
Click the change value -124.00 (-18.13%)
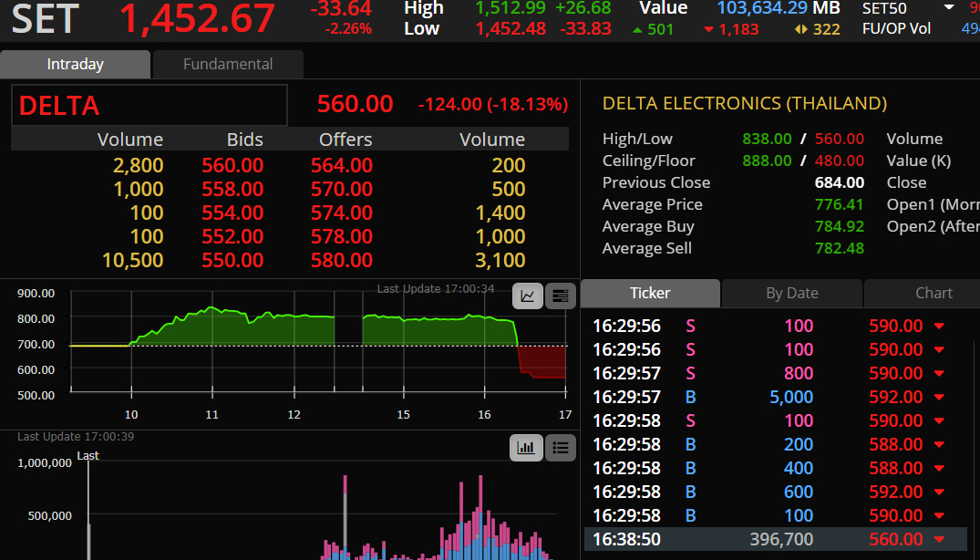[493, 104]
